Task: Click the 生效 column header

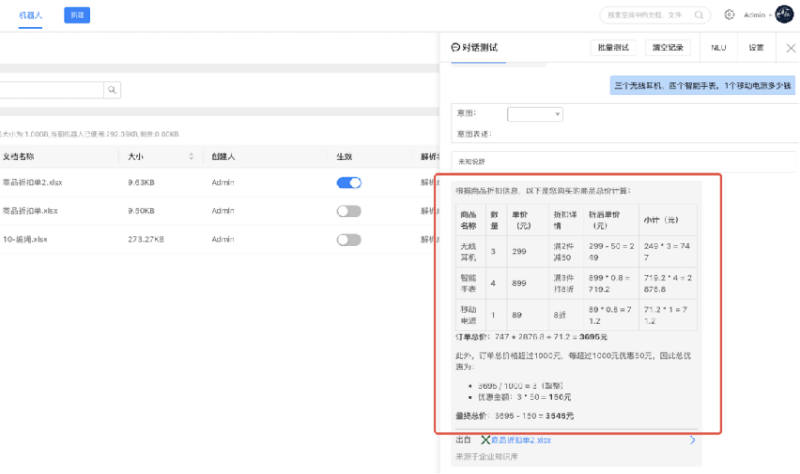Action: coord(344,157)
